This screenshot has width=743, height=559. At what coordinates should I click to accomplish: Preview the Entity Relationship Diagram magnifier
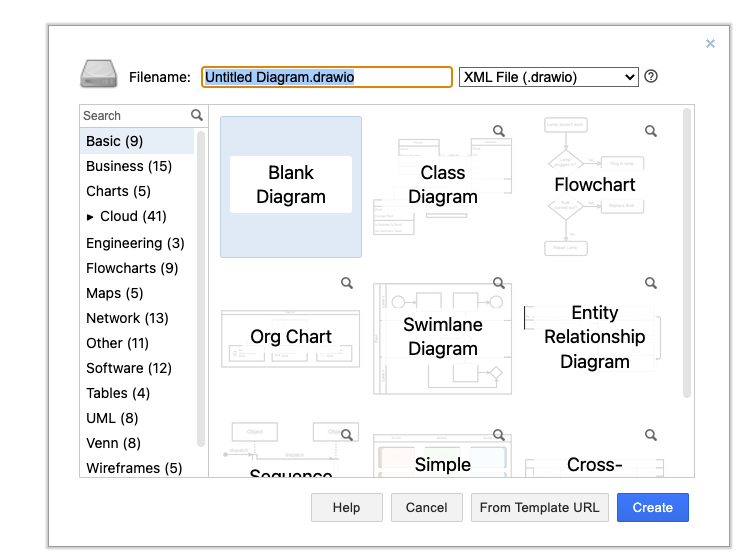pos(651,283)
